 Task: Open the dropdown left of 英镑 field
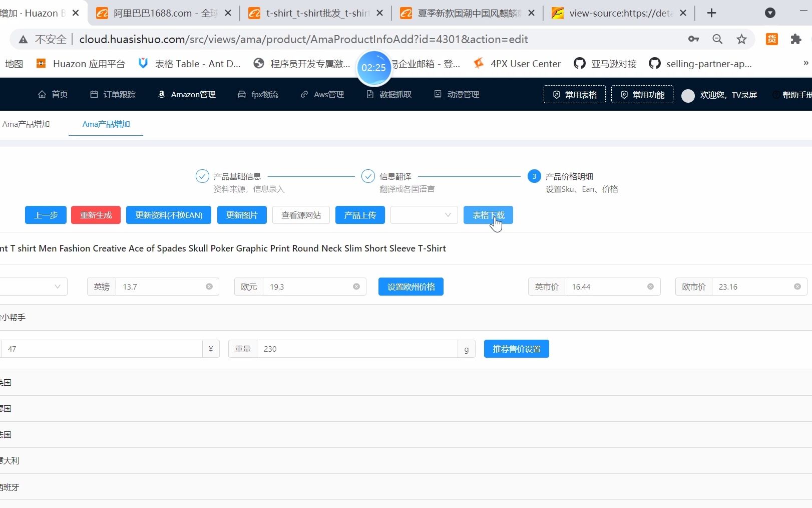point(34,287)
